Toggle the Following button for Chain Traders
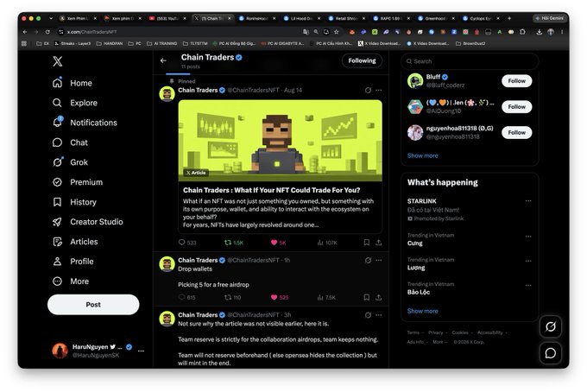The image size is (587, 392). [362, 60]
